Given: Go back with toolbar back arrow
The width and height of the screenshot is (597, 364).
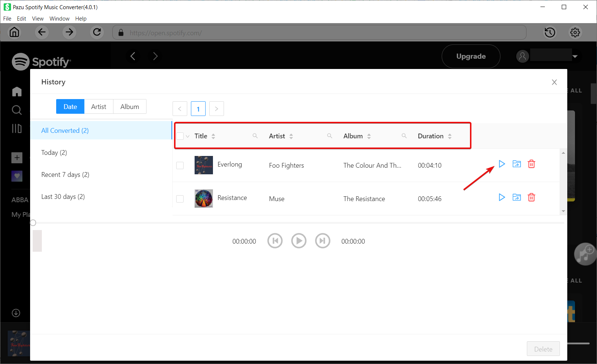Looking at the screenshot, I should click(42, 32).
